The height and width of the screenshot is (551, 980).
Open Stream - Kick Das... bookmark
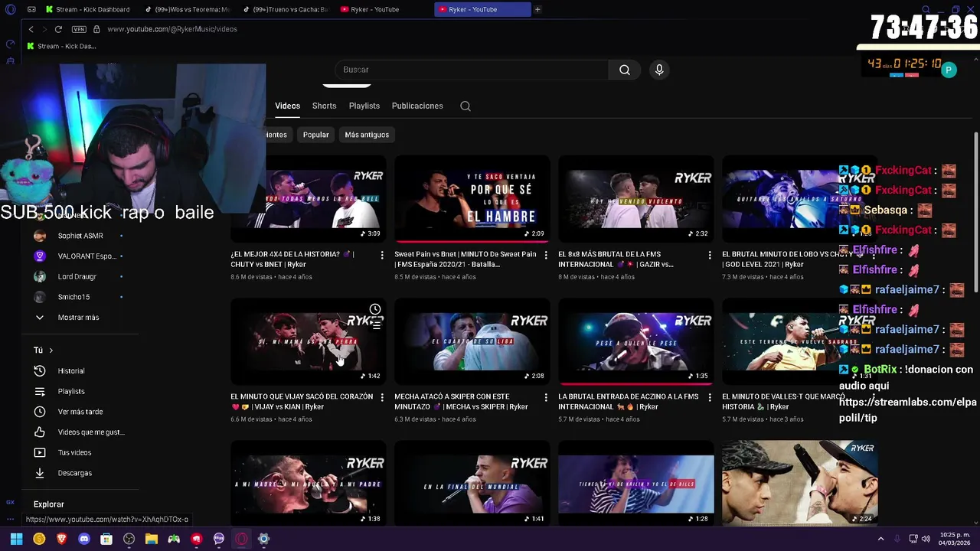point(61,46)
